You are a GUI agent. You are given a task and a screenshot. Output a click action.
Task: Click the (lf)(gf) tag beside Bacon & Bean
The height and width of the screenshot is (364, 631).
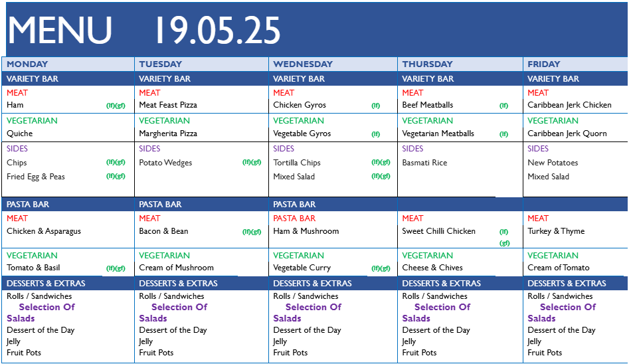point(252,232)
